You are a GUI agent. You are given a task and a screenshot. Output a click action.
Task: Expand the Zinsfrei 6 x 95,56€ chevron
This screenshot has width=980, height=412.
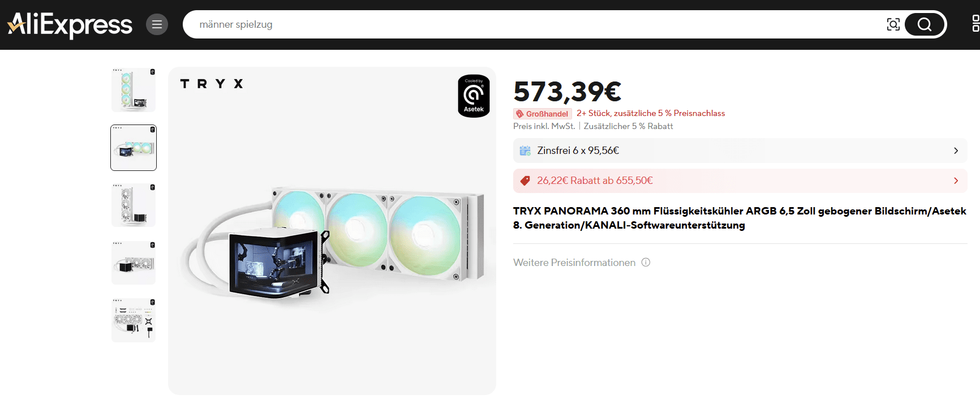(x=956, y=151)
